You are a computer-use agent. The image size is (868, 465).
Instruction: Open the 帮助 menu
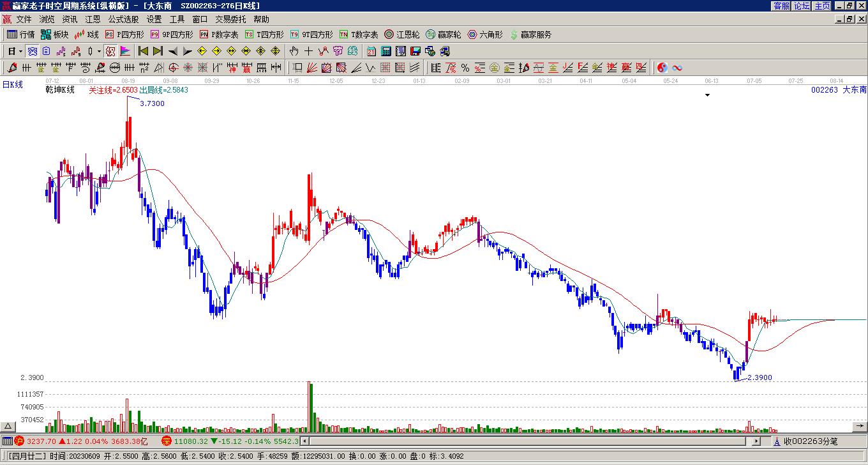(x=261, y=19)
